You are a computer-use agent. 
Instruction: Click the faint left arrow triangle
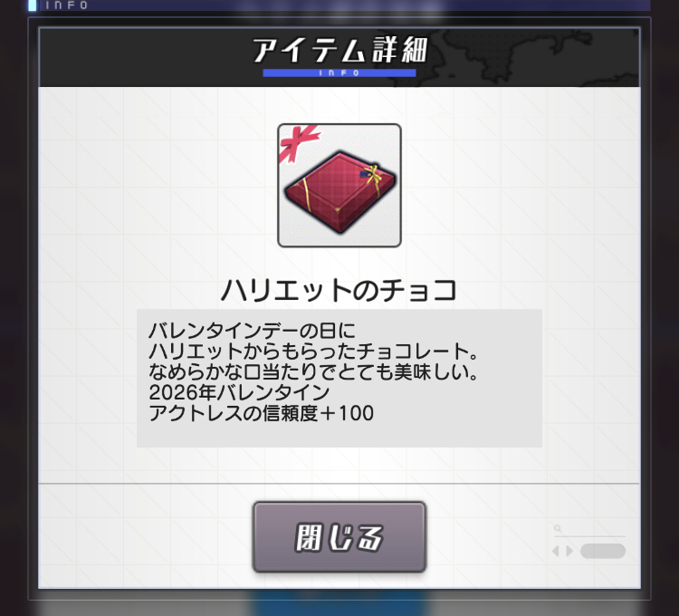point(556,552)
